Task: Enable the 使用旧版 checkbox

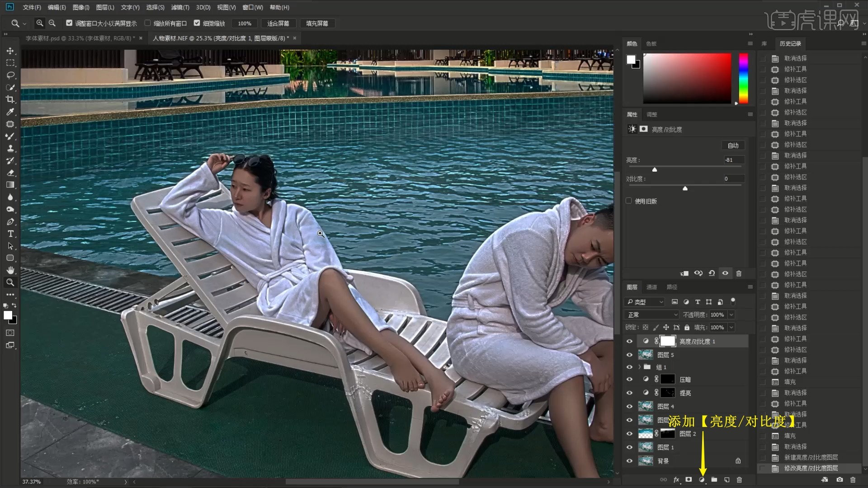Action: 629,201
